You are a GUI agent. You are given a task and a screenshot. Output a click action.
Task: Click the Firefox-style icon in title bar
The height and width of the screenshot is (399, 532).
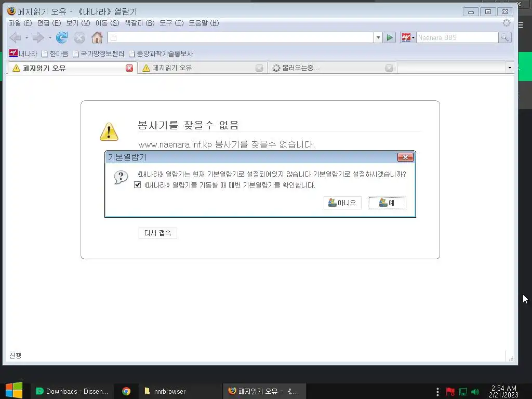(11, 11)
